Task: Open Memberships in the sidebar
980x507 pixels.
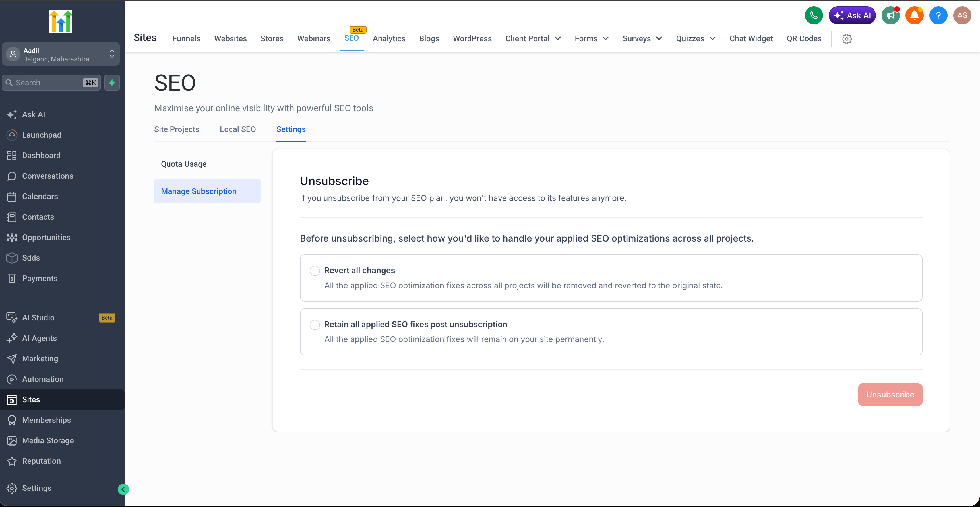Action: (62, 420)
